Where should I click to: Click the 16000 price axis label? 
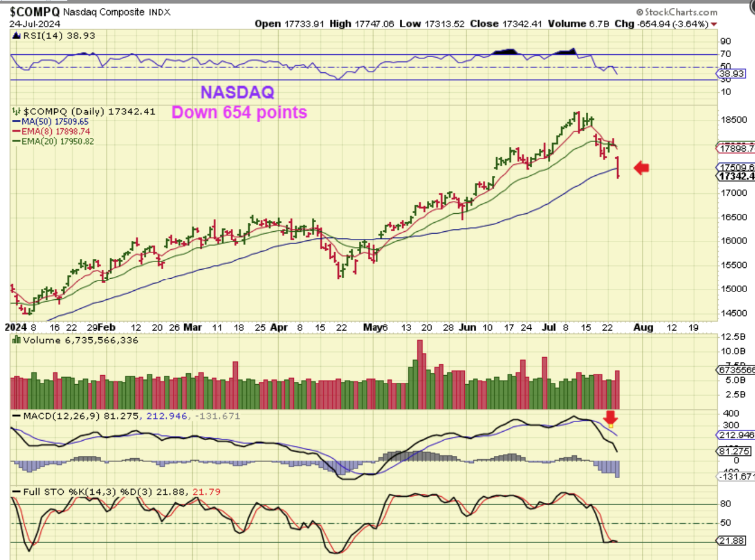click(733, 241)
